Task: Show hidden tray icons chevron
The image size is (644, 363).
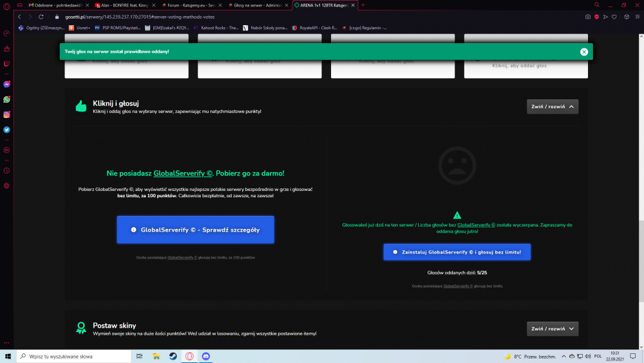Action: (x=563, y=357)
